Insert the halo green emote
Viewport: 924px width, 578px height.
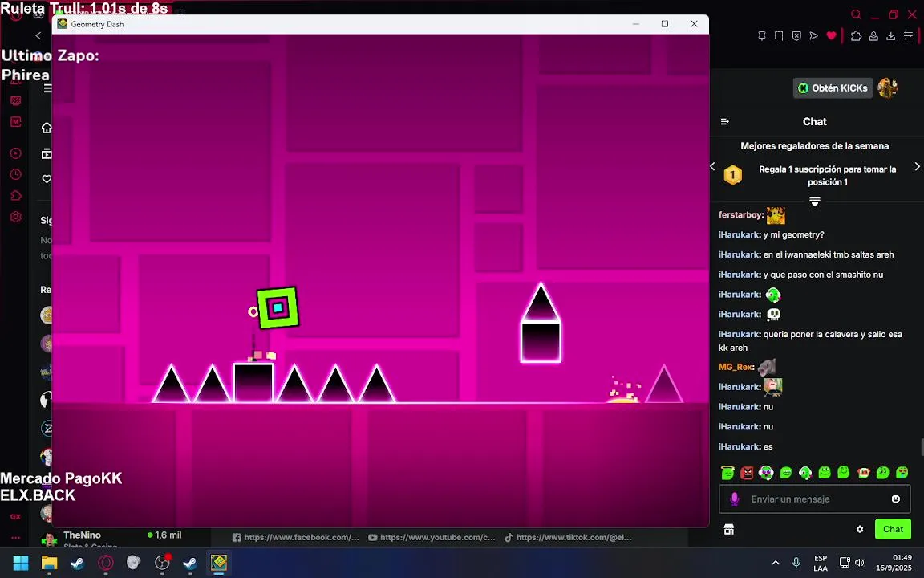coord(727,472)
